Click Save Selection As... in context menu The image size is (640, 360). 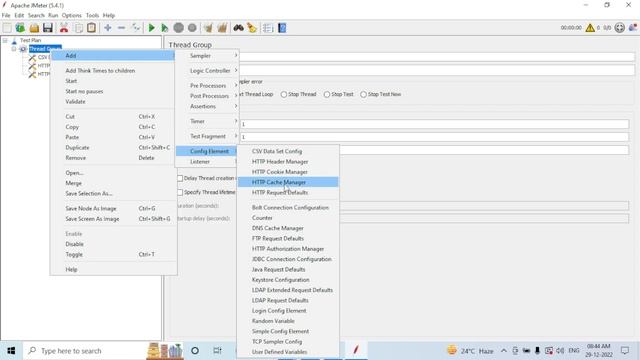click(113, 193)
